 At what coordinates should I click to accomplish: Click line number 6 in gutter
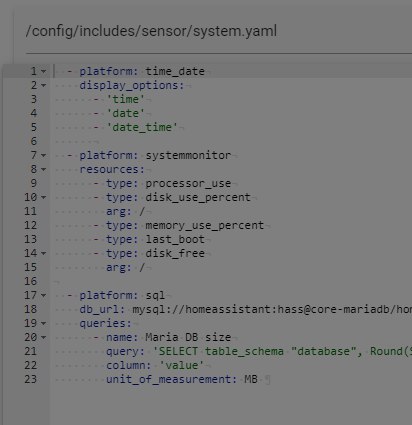coord(34,141)
